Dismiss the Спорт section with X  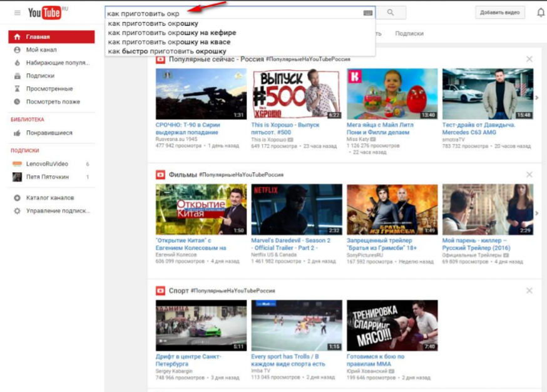pyautogui.click(x=529, y=291)
